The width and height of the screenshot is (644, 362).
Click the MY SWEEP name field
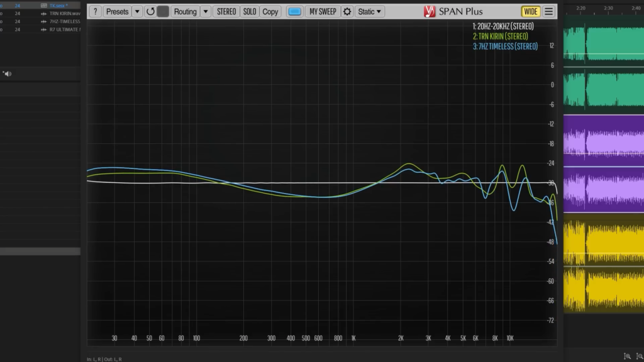click(x=323, y=11)
